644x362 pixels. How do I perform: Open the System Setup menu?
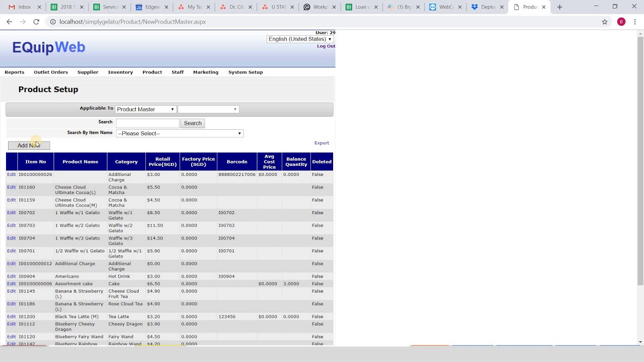[246, 72]
